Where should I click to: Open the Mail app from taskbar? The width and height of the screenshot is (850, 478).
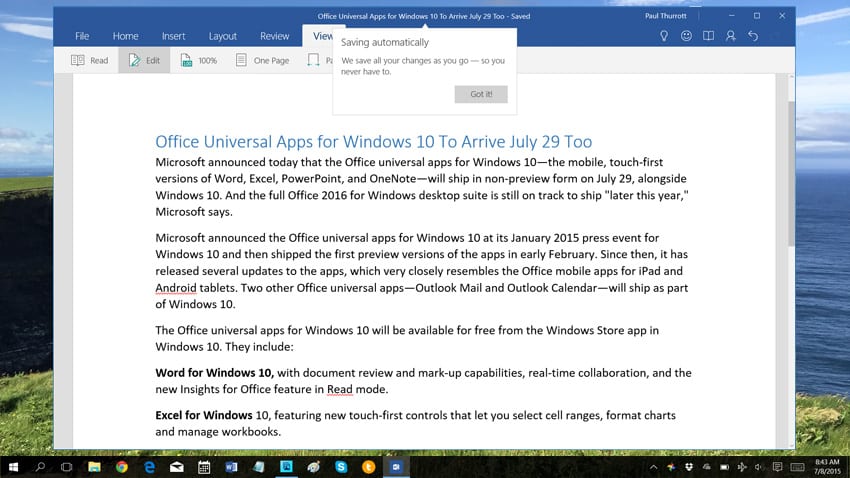177,467
